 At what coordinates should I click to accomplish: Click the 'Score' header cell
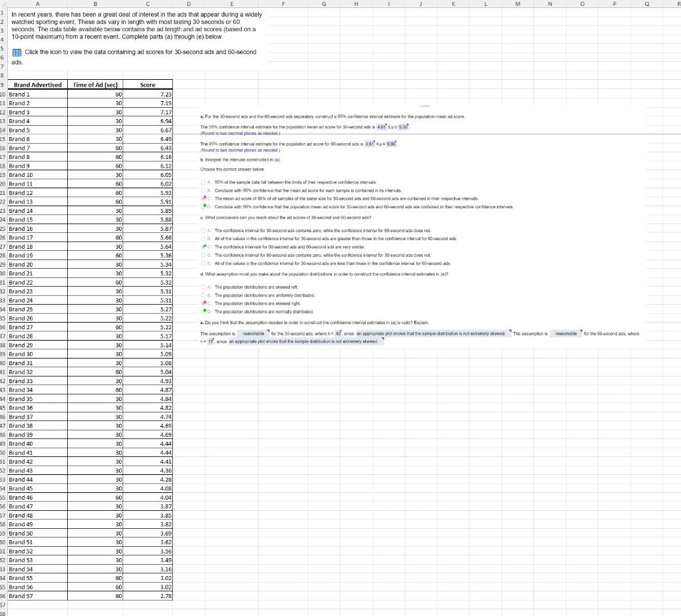(148, 84)
